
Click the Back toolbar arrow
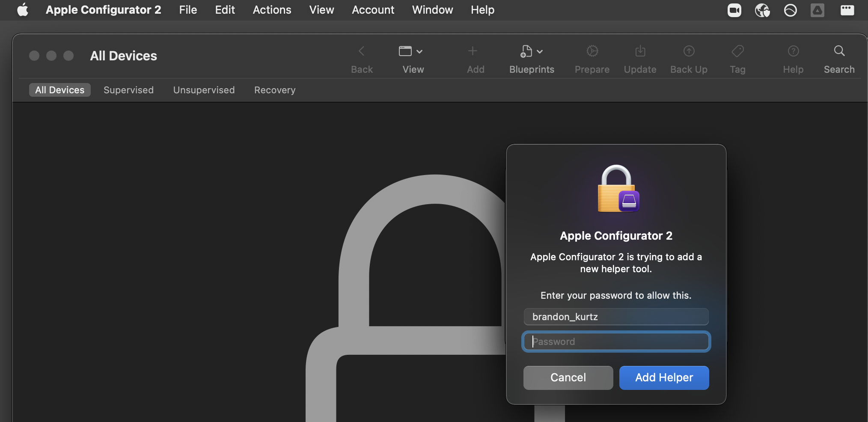pyautogui.click(x=362, y=51)
